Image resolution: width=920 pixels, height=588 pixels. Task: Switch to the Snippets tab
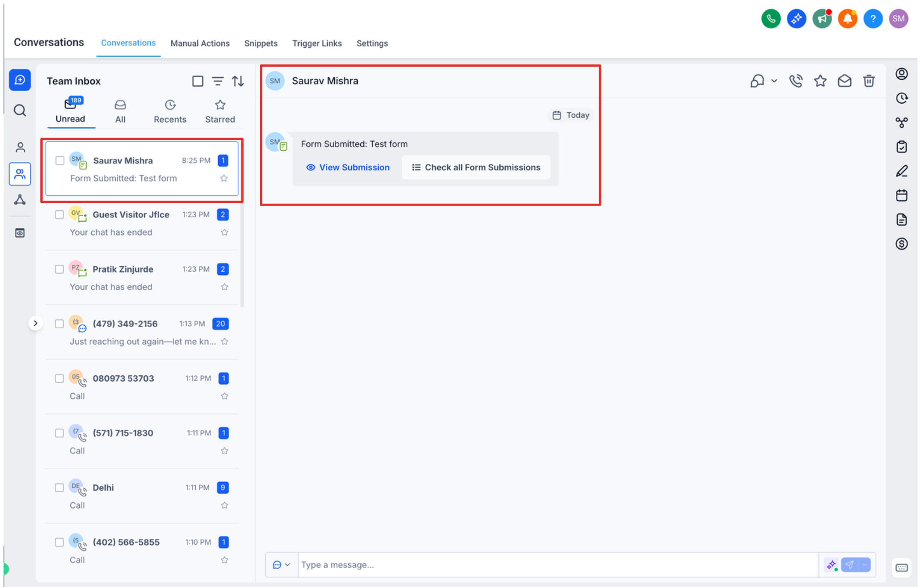coord(261,43)
